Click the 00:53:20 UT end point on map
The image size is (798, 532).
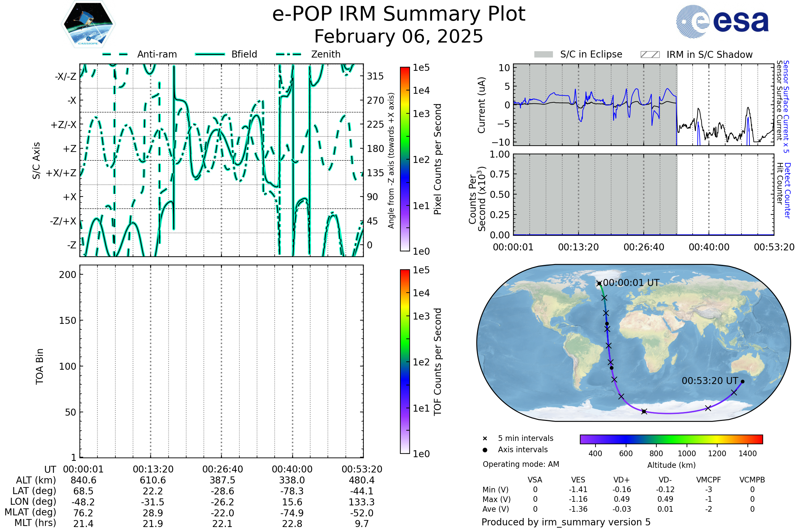tap(742, 382)
